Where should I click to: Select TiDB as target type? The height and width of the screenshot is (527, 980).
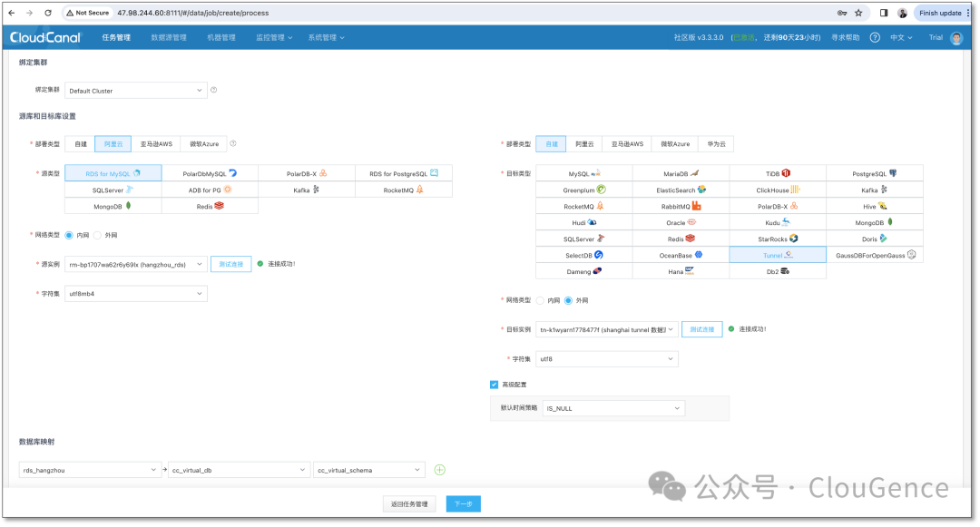tap(778, 173)
